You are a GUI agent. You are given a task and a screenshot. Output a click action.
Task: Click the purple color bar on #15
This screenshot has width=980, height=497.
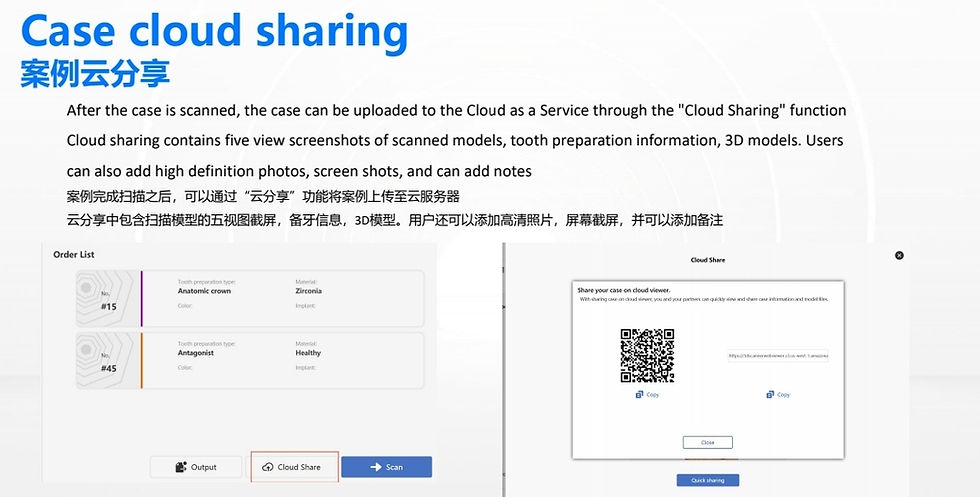coord(141,299)
